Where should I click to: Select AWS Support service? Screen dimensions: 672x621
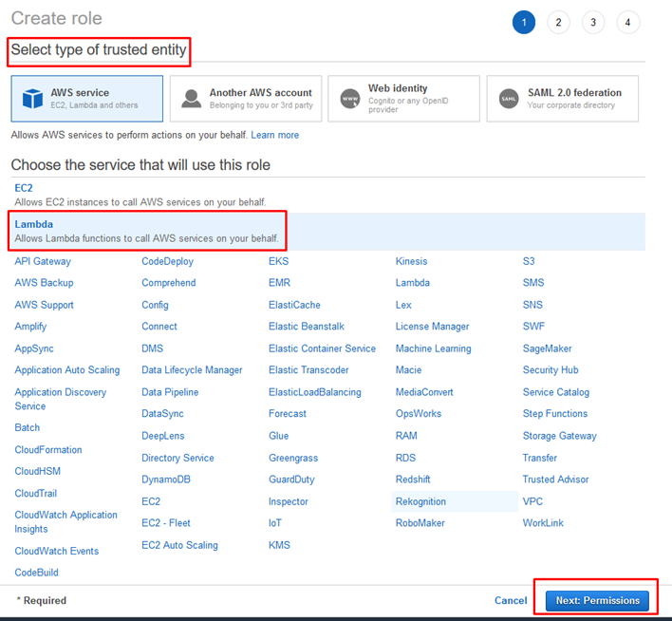(45, 305)
